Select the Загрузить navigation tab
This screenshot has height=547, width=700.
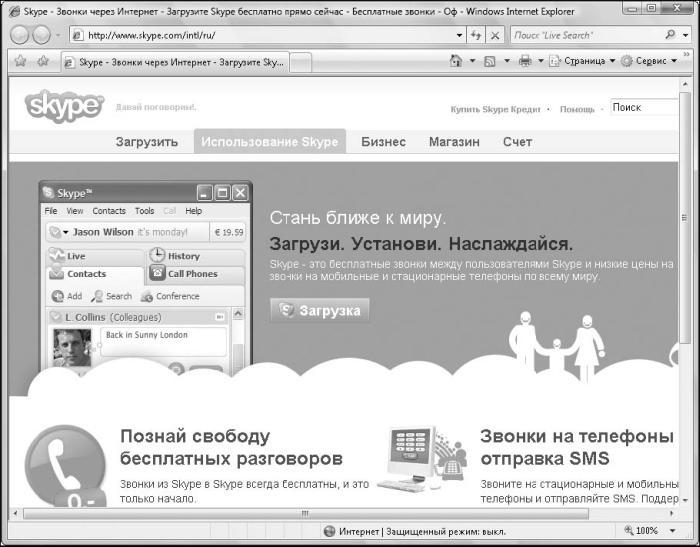click(146, 142)
